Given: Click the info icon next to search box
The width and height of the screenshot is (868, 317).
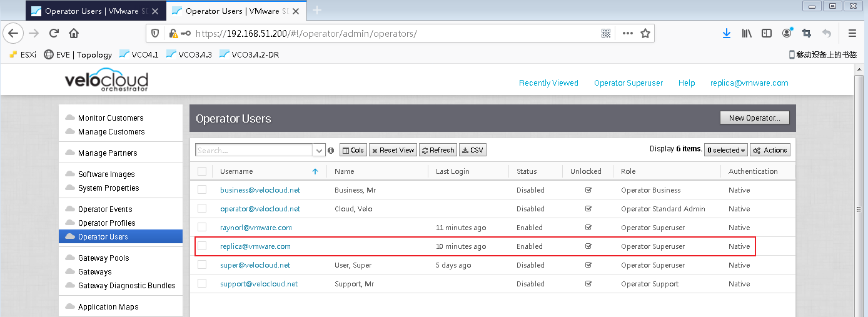Looking at the screenshot, I should coord(331,150).
